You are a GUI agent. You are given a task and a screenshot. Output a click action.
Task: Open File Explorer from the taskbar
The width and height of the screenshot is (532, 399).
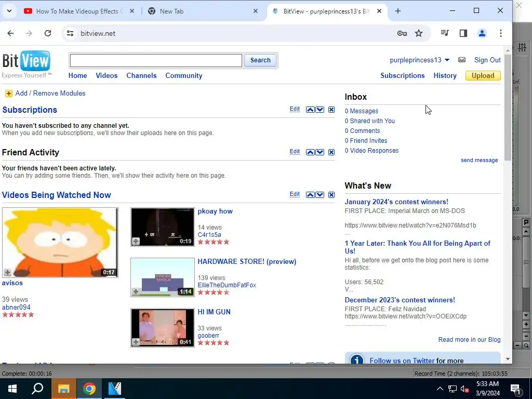tap(63, 389)
